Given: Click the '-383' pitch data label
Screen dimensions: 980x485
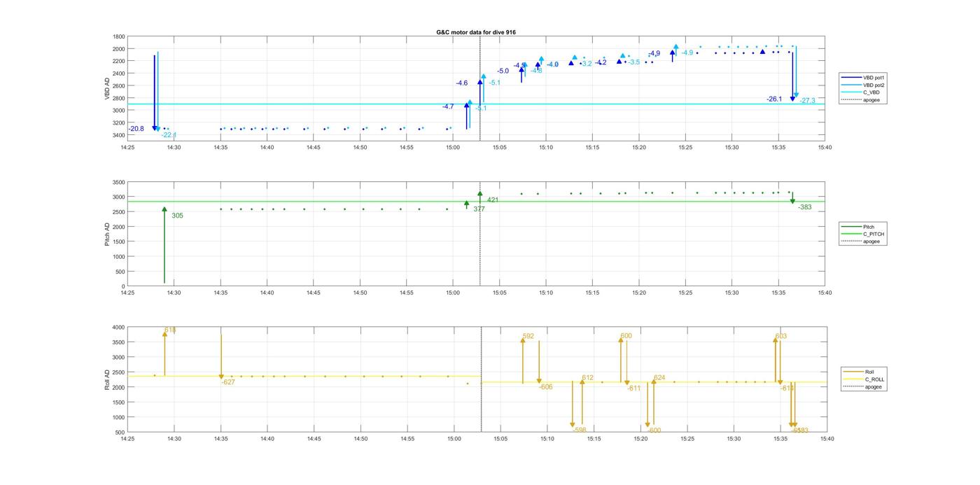Looking at the screenshot, I should coord(805,207).
